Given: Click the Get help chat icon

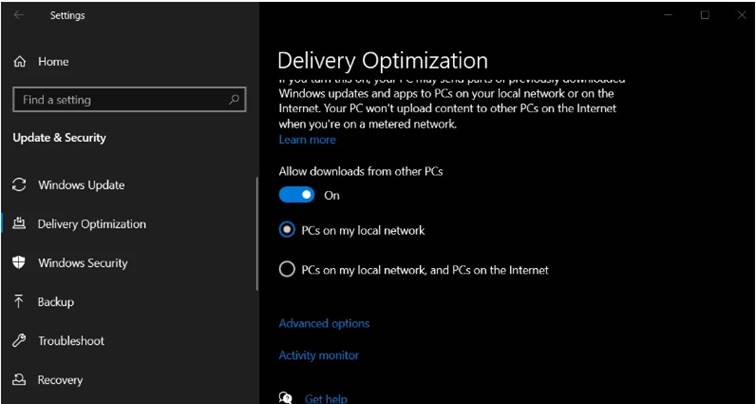Looking at the screenshot, I should pyautogui.click(x=285, y=398).
